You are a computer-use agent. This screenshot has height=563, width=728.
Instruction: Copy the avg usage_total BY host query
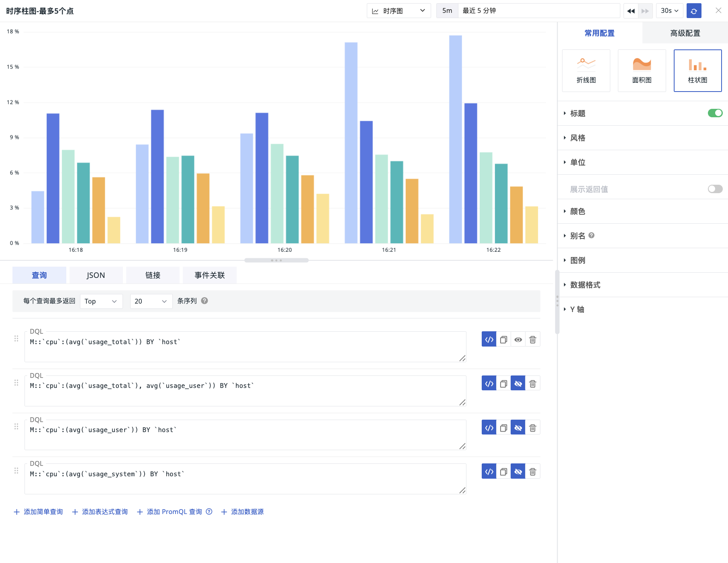pos(503,340)
